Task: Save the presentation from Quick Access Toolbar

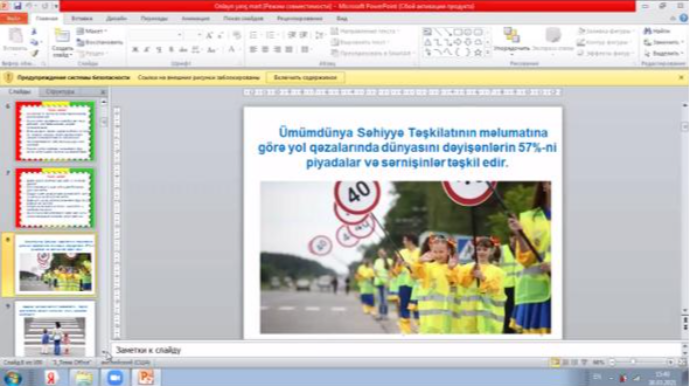Action: tap(18, 6)
